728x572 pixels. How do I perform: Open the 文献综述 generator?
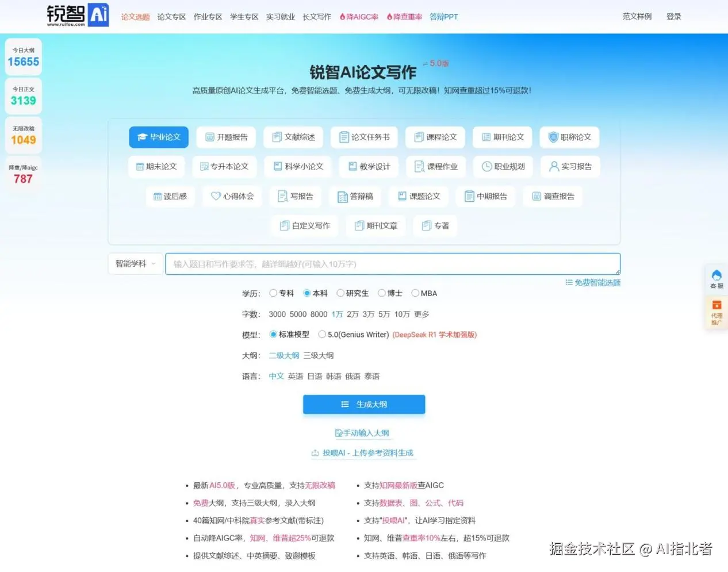293,137
